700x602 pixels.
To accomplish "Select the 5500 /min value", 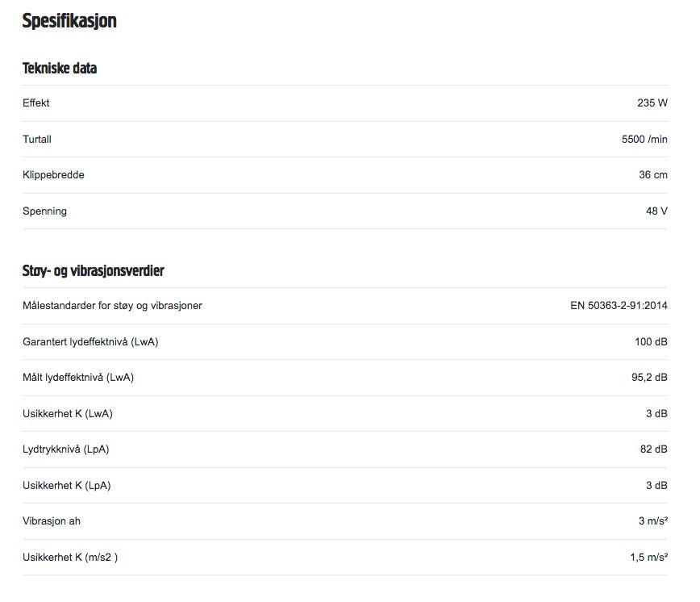I will pos(644,140).
